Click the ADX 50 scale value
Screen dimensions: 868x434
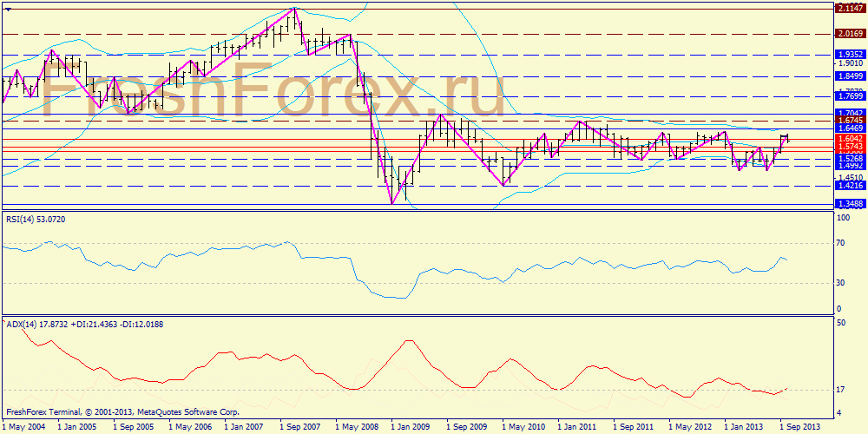click(x=840, y=323)
